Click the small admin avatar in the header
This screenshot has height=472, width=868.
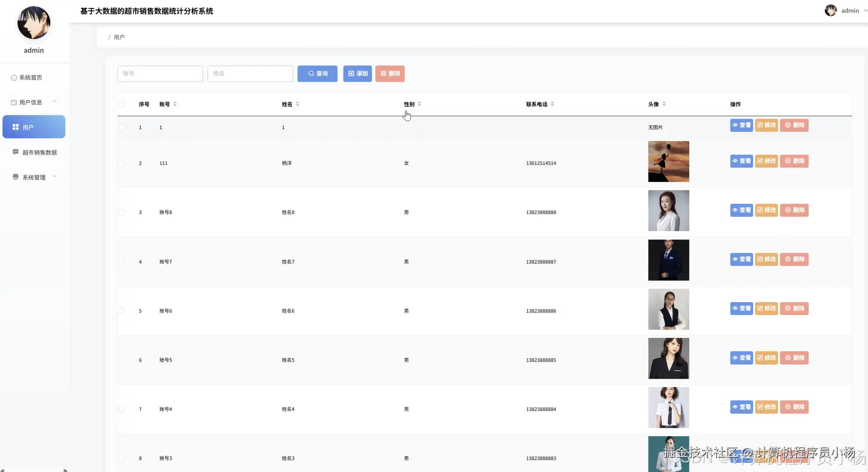830,10
